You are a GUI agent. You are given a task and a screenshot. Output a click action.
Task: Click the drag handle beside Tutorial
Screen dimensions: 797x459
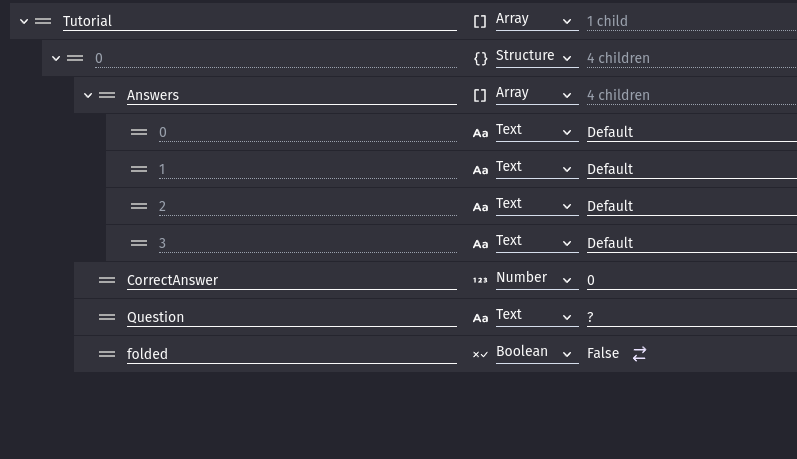pos(43,21)
